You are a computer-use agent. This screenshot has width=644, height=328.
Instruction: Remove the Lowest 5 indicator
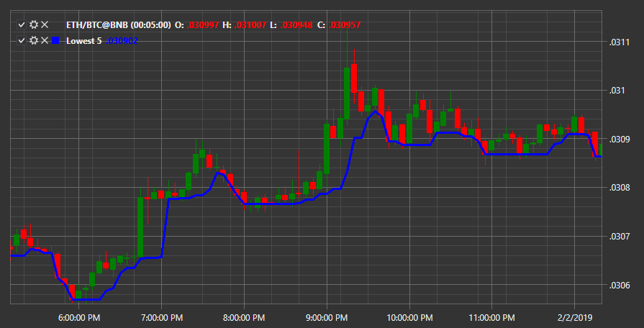click(45, 41)
